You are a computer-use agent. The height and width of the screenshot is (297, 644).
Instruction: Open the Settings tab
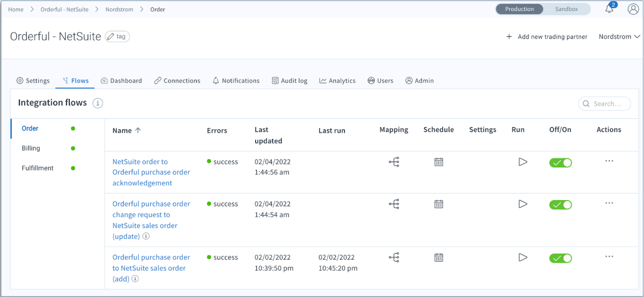point(33,81)
